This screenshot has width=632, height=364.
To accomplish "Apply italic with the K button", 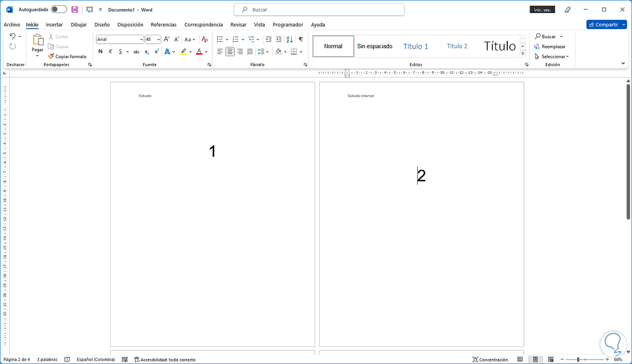I will pyautogui.click(x=111, y=52).
